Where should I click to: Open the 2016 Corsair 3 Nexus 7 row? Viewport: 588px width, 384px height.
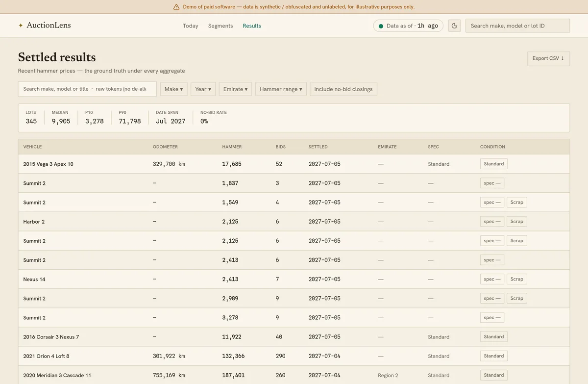[294, 337]
